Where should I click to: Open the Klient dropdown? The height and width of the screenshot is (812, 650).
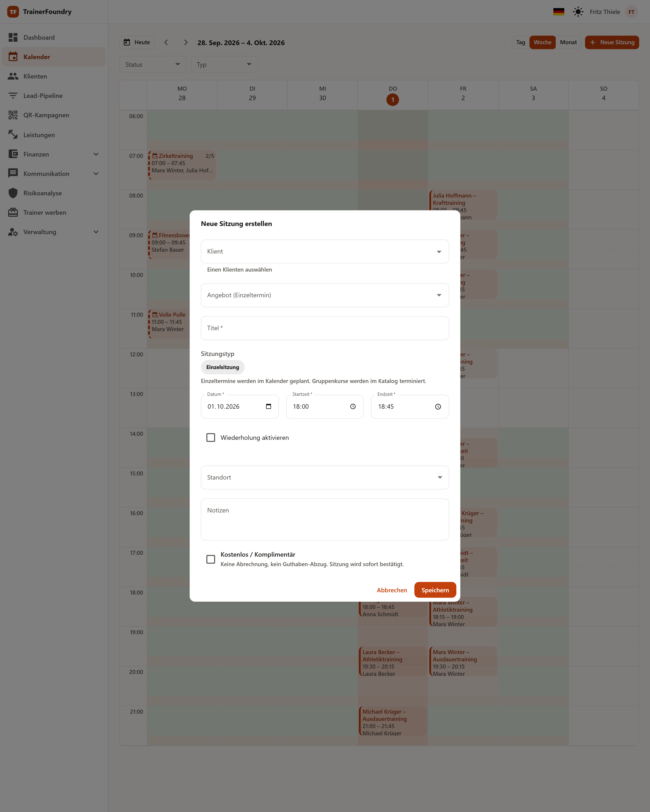coord(324,251)
